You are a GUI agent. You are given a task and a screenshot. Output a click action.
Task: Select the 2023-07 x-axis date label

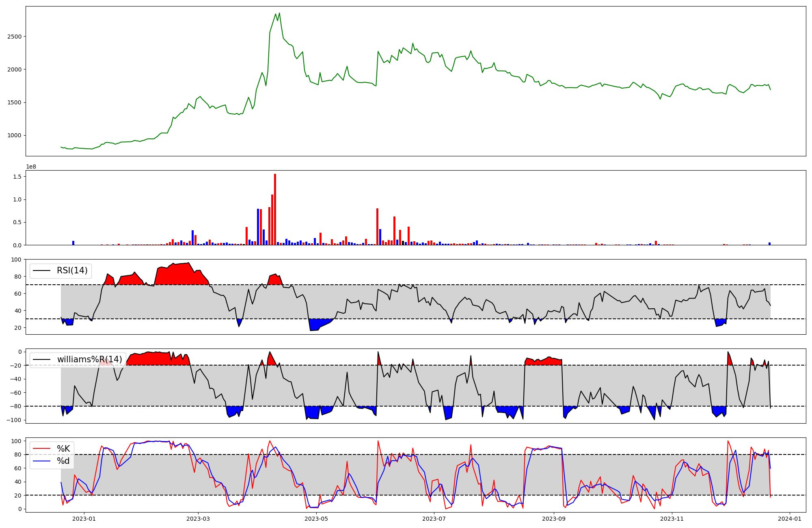coord(434,519)
